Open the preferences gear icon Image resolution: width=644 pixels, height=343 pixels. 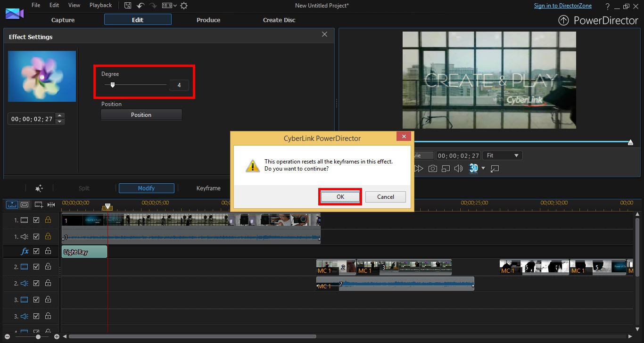(x=184, y=6)
